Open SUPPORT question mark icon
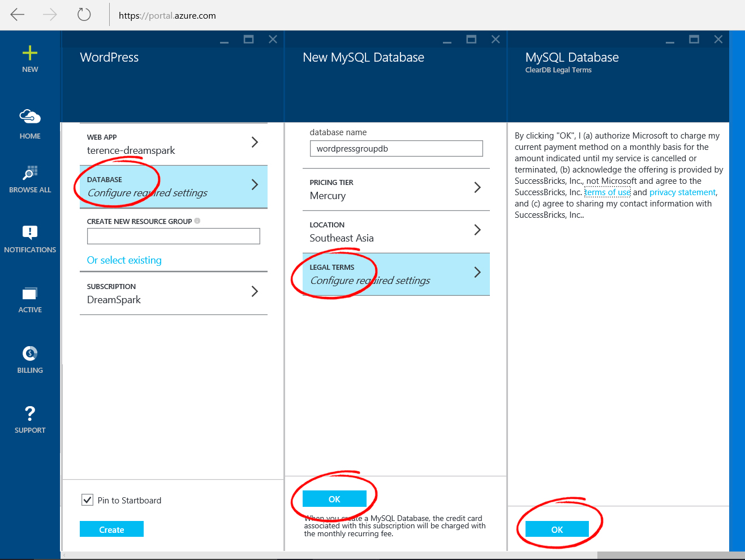This screenshot has height=560, width=745. point(30,413)
